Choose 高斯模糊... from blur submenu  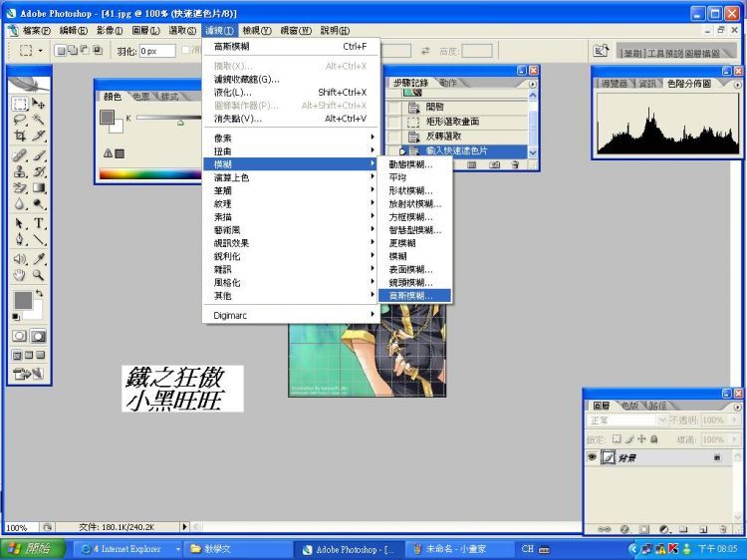(410, 296)
